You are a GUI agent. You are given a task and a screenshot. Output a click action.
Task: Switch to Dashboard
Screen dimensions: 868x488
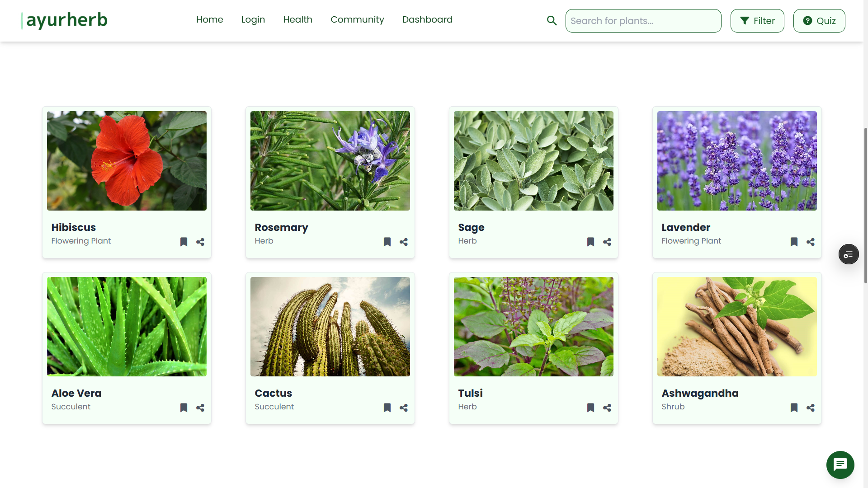[x=427, y=19]
